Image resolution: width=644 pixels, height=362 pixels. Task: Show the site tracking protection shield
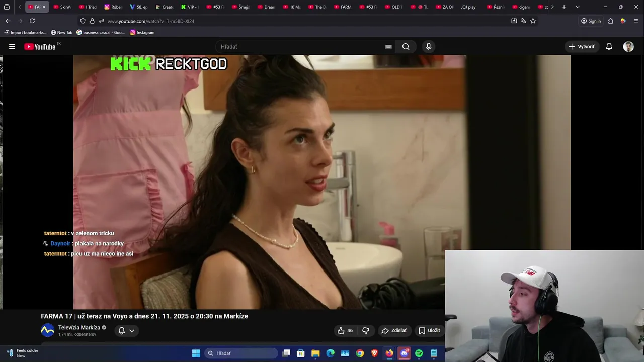pos(83,21)
